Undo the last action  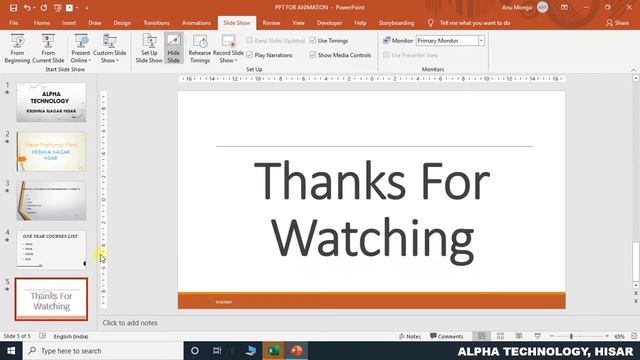pyautogui.click(x=27, y=7)
